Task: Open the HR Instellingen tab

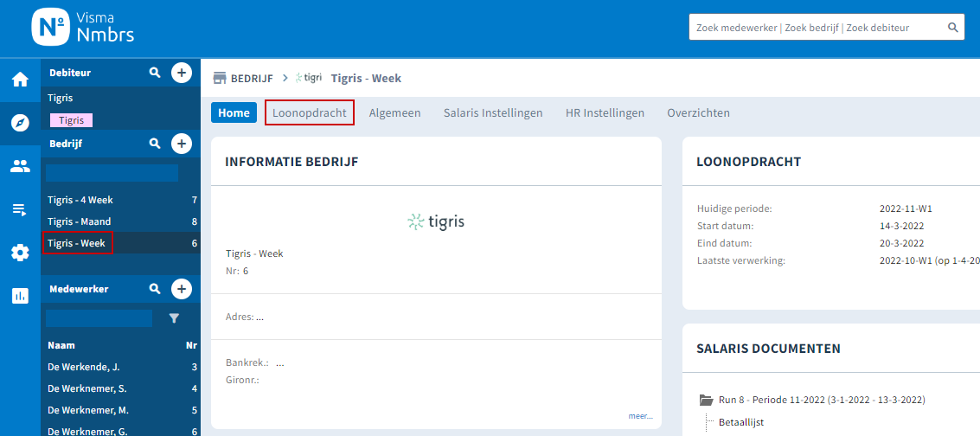Action: coord(605,113)
